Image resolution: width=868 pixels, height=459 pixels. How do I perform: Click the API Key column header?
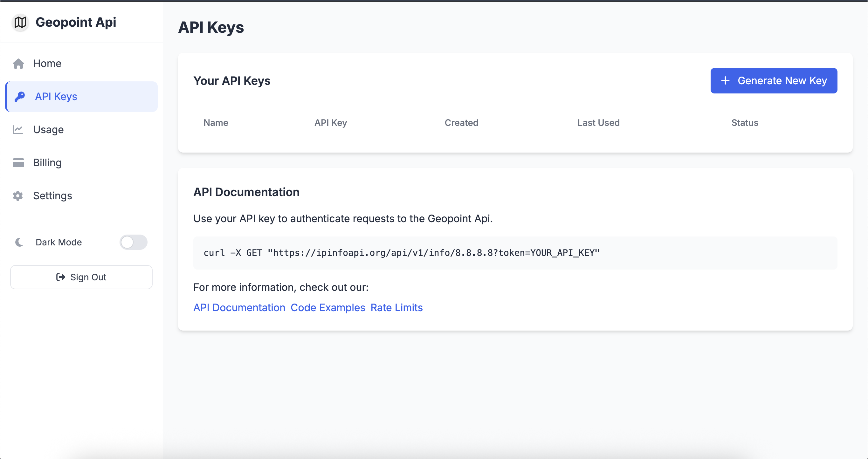331,123
